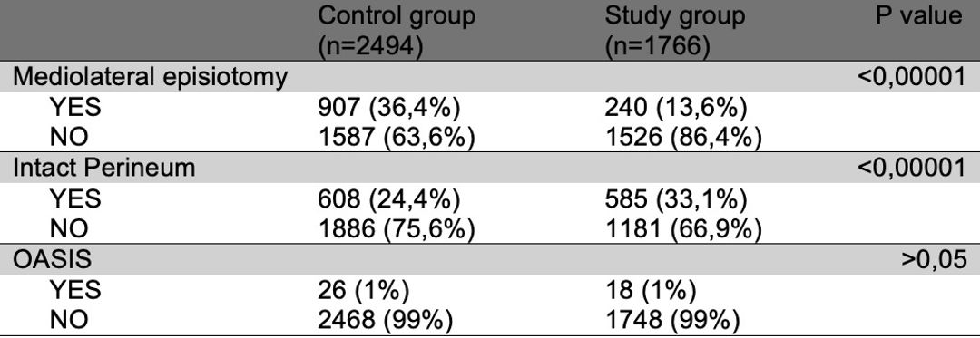The height and width of the screenshot is (338, 980).
Task: Click the Intact Perineum section label
Action: pyautogui.click(x=104, y=168)
